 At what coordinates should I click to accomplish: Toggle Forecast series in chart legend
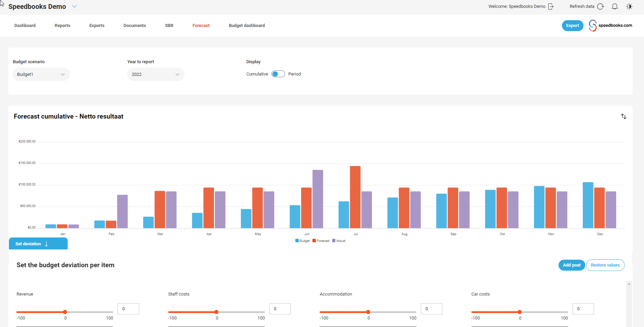[x=321, y=241]
